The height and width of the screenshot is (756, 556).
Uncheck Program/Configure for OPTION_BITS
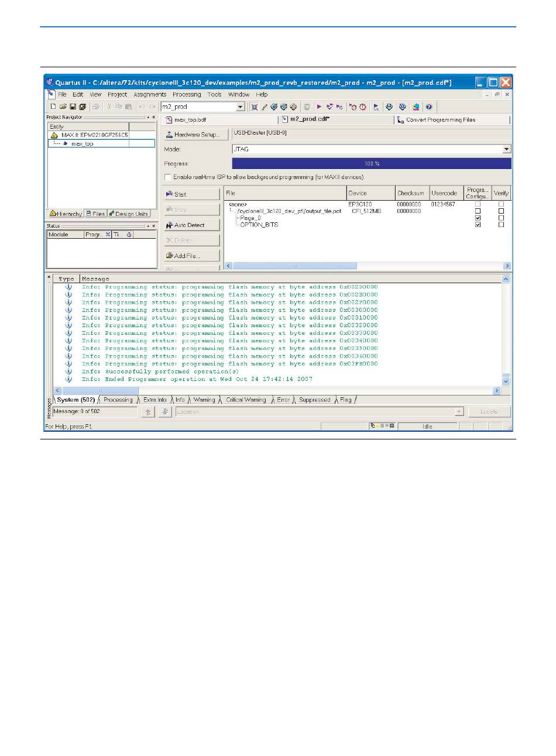coord(478,225)
